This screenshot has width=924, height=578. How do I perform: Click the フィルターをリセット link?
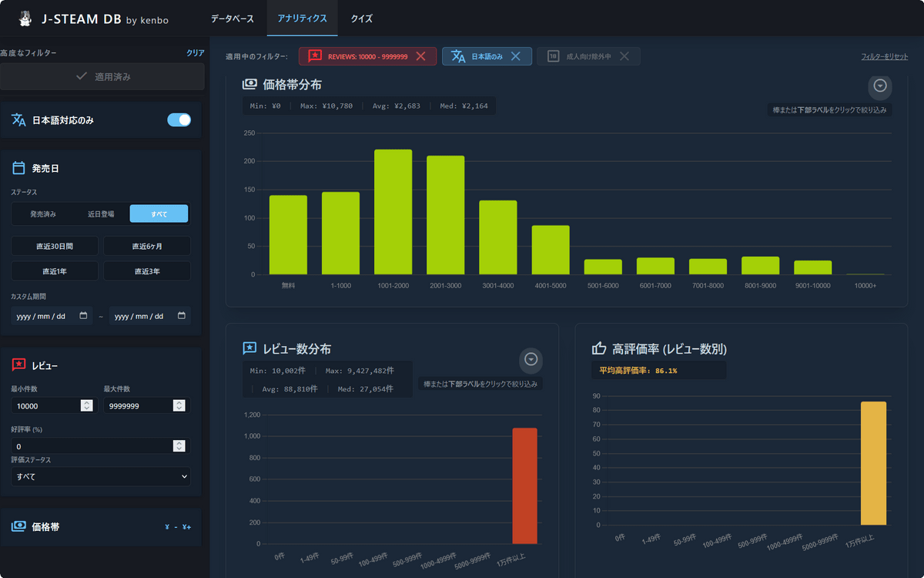tap(884, 57)
